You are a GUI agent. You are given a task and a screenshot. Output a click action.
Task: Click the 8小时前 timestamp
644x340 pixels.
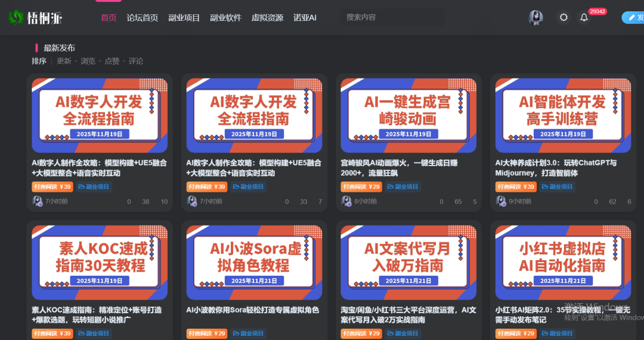pyautogui.click(x=366, y=201)
